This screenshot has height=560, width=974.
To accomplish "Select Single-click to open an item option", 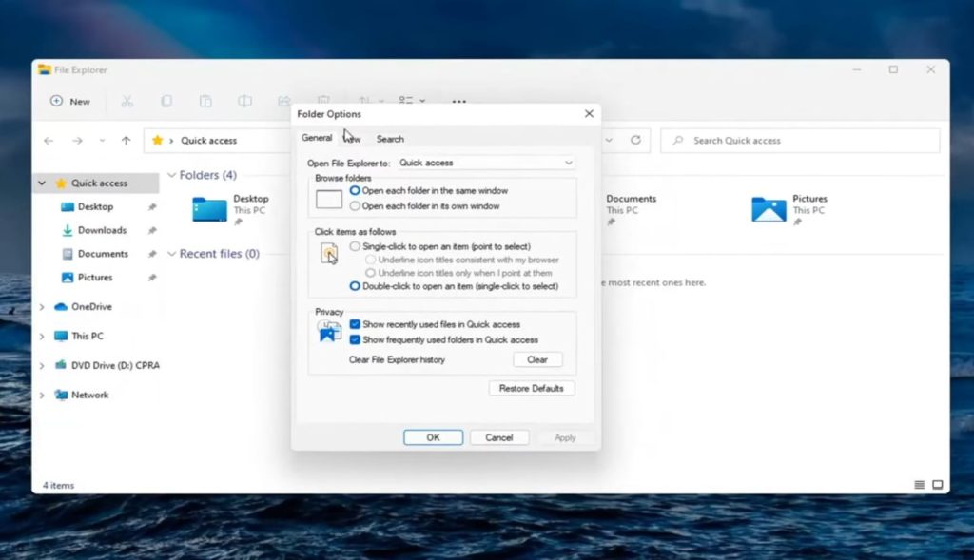I will coord(355,246).
